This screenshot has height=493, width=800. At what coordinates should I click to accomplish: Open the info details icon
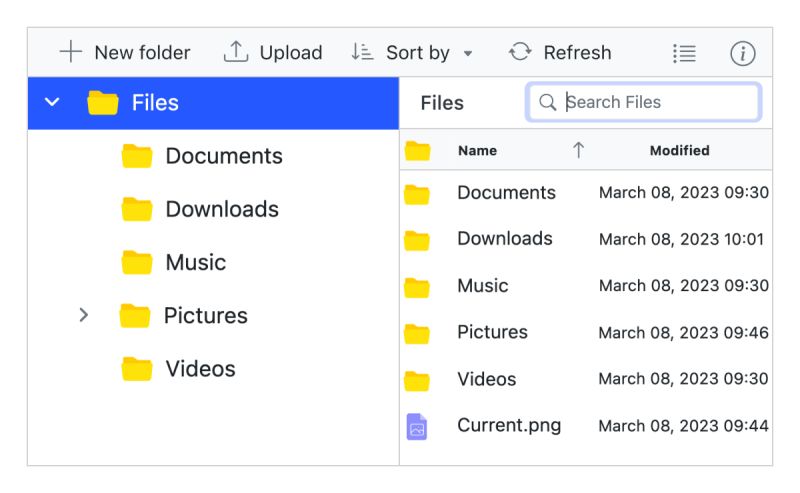point(742,53)
